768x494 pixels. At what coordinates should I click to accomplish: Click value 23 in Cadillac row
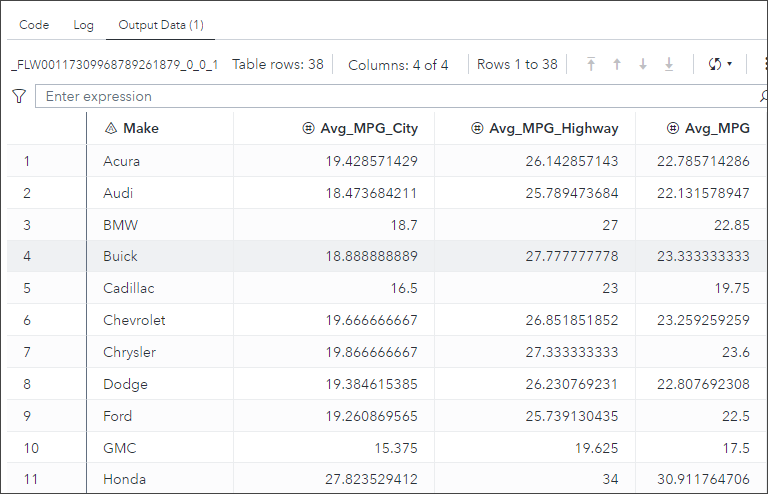click(x=610, y=288)
